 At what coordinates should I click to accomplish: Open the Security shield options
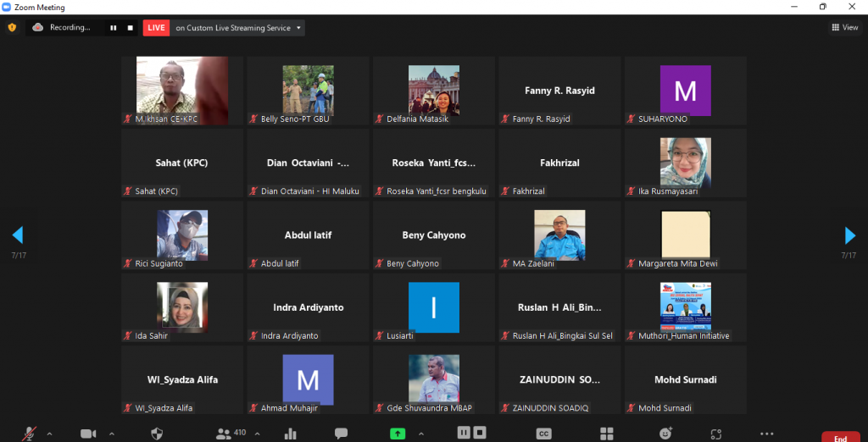click(157, 434)
